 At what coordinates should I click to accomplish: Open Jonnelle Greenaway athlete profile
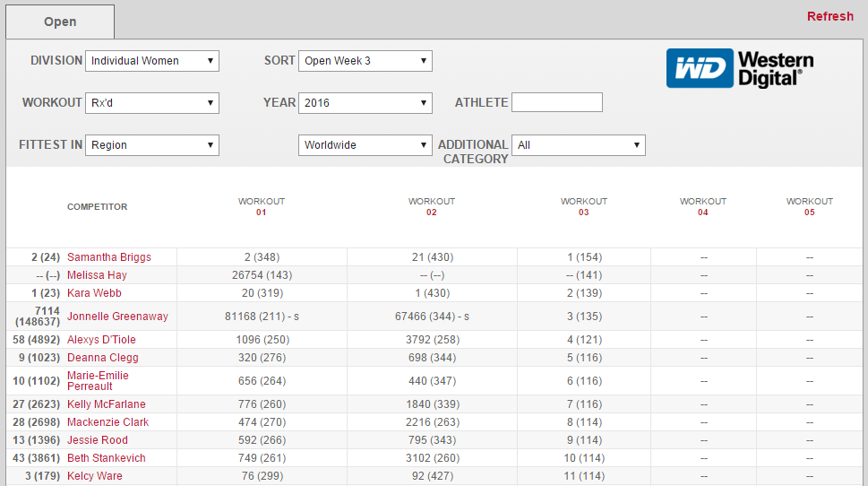click(117, 317)
